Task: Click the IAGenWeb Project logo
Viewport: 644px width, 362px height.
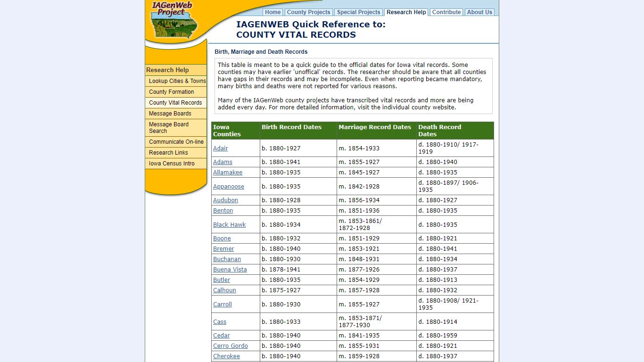Action: [173, 20]
